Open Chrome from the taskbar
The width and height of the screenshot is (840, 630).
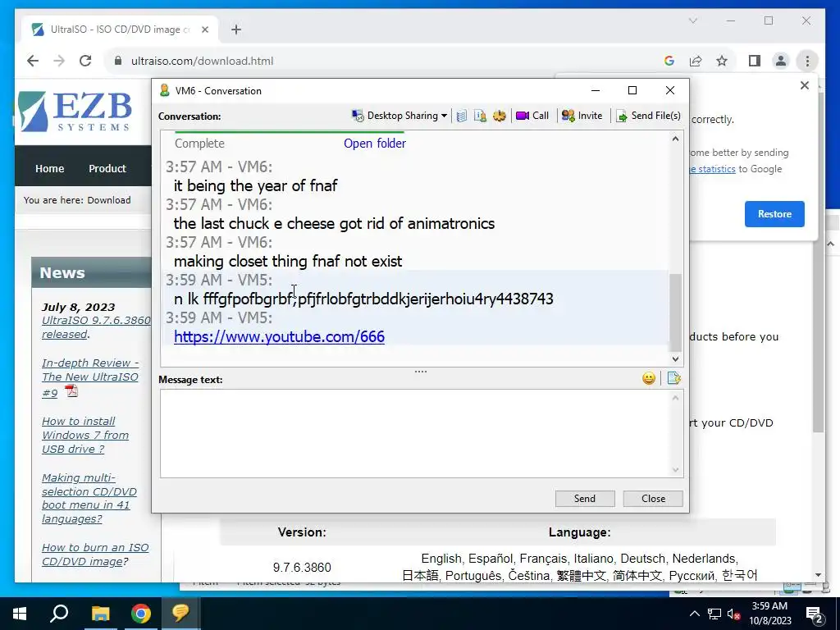coord(141,614)
